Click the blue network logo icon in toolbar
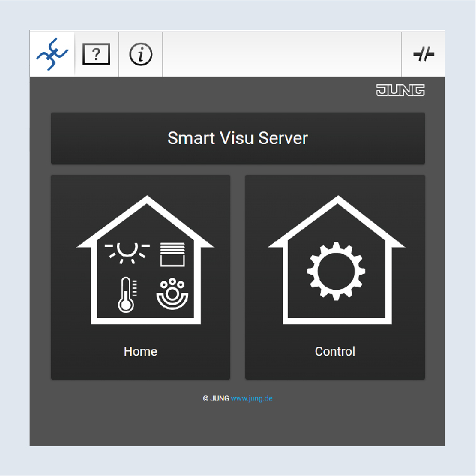476x476 pixels. coord(52,54)
